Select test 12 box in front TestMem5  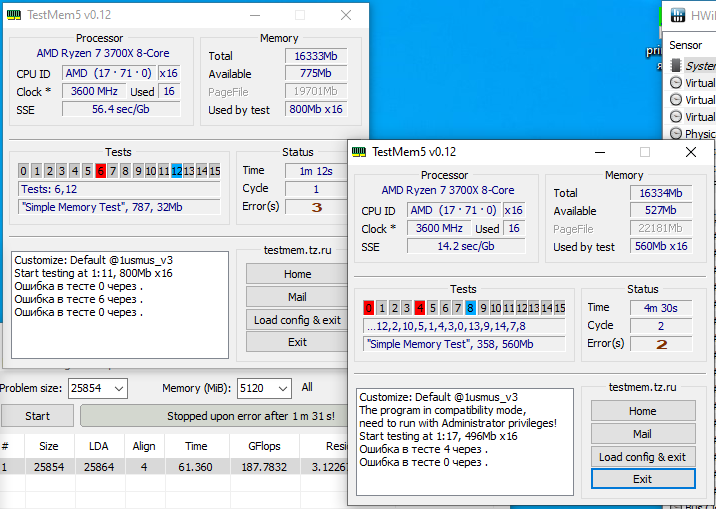point(521,308)
